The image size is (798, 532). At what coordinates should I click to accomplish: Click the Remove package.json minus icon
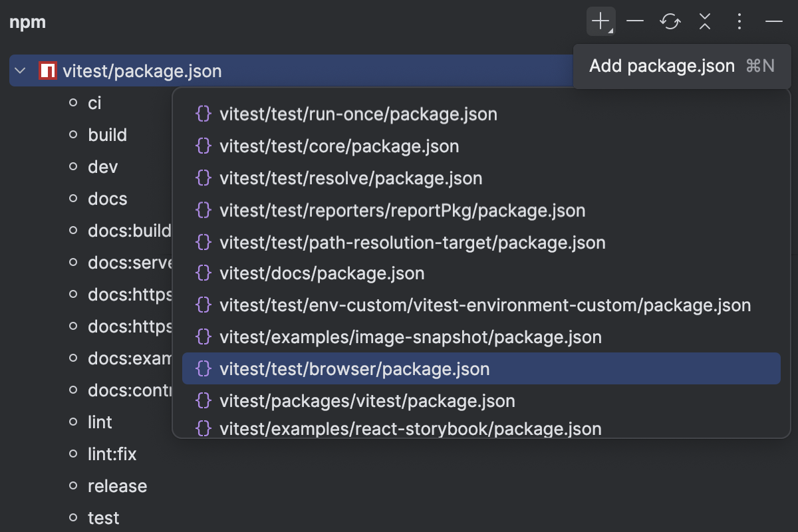635,21
